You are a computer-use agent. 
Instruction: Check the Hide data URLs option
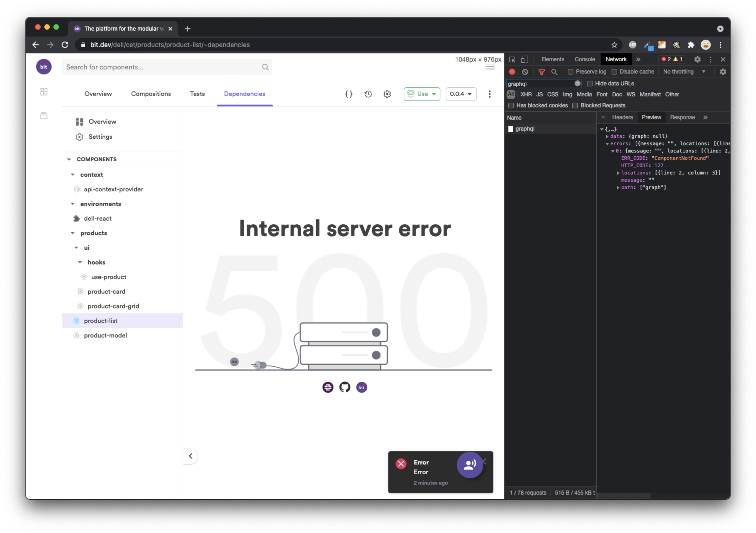(x=590, y=84)
